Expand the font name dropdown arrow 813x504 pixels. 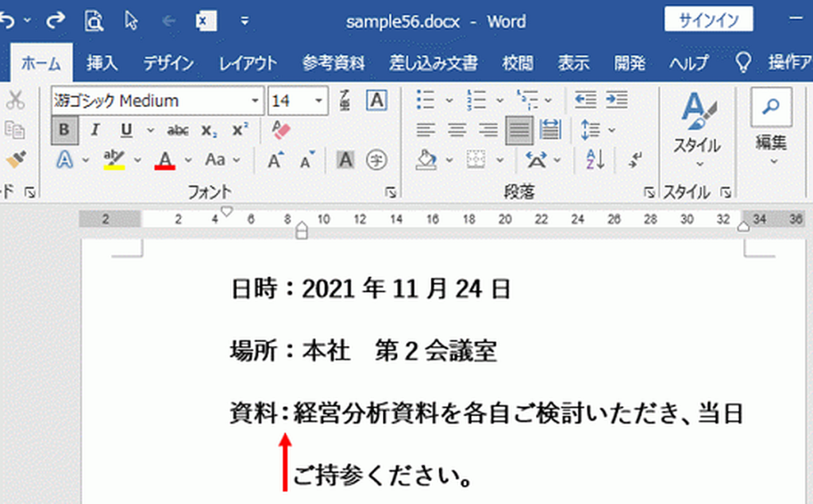tap(255, 101)
